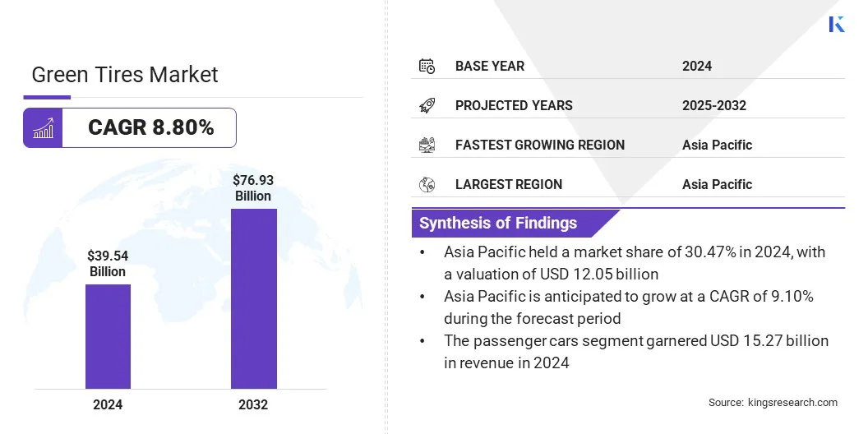Image resolution: width=868 pixels, height=434 pixels.
Task: Click the 2032 axis label
Action: click(253, 404)
